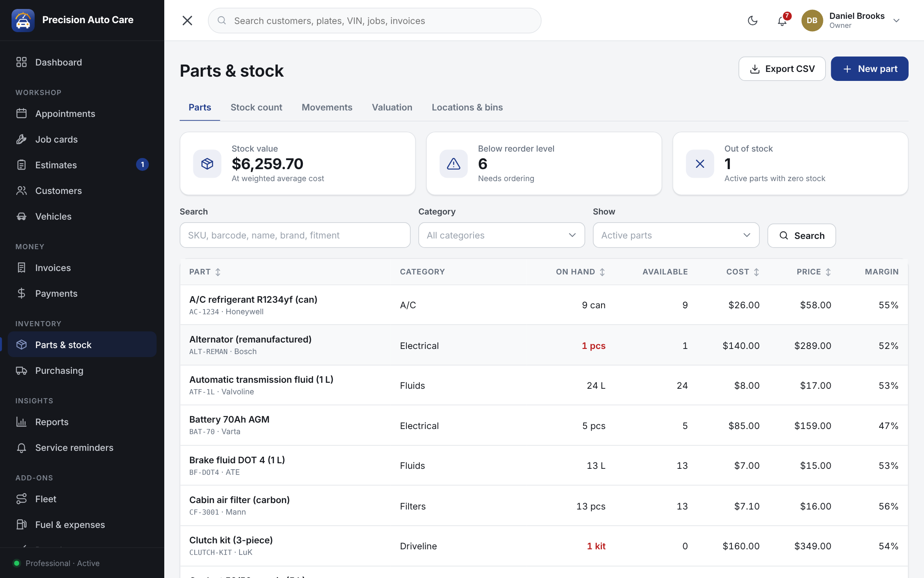Focus the SKU, barcode, name search field

pyautogui.click(x=295, y=235)
